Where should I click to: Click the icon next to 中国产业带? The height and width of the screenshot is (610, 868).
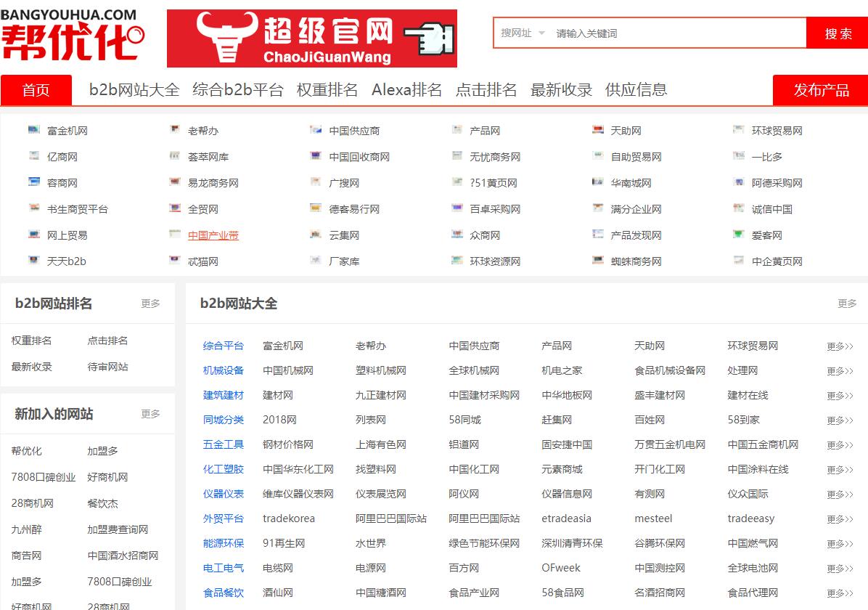175,234
